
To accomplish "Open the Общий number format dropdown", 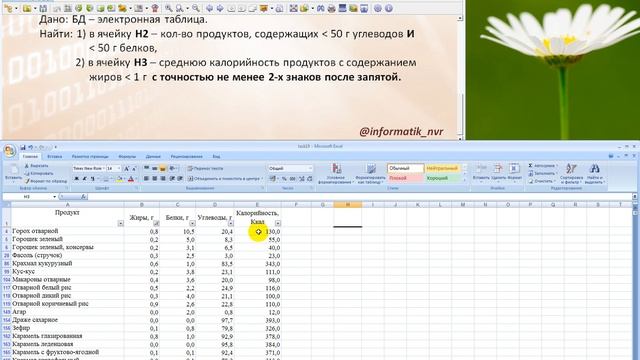I will click(310, 169).
